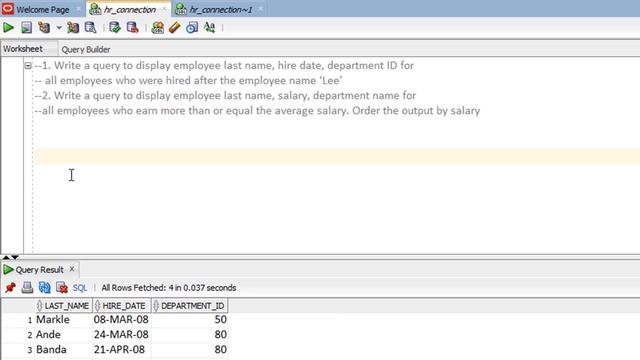This screenshot has height=360, width=640.
Task: Click the panel splitter collapse arrows
Action: 10,257
